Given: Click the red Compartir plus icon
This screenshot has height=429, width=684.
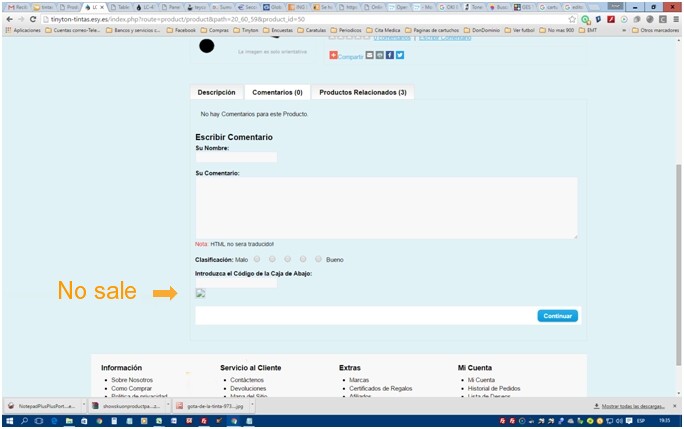Looking at the screenshot, I should (333, 55).
